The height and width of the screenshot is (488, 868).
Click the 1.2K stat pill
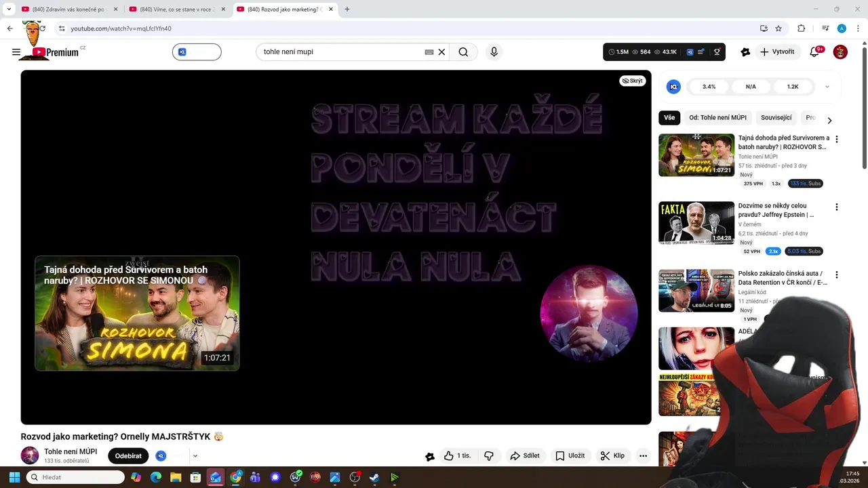(x=793, y=87)
